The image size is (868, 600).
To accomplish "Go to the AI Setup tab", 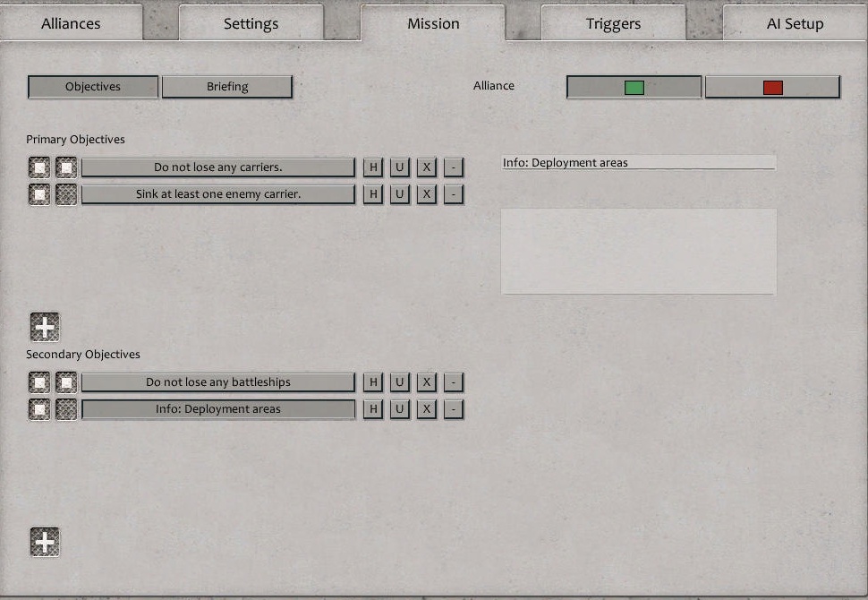I will point(795,23).
